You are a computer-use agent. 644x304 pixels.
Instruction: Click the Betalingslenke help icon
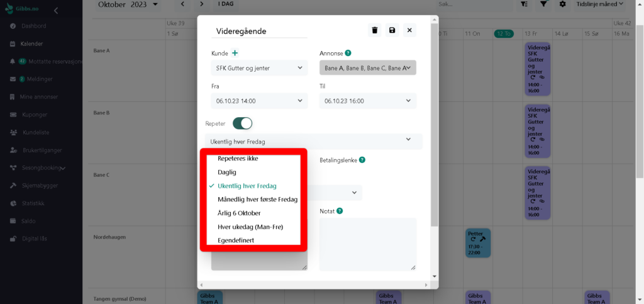pyautogui.click(x=363, y=160)
